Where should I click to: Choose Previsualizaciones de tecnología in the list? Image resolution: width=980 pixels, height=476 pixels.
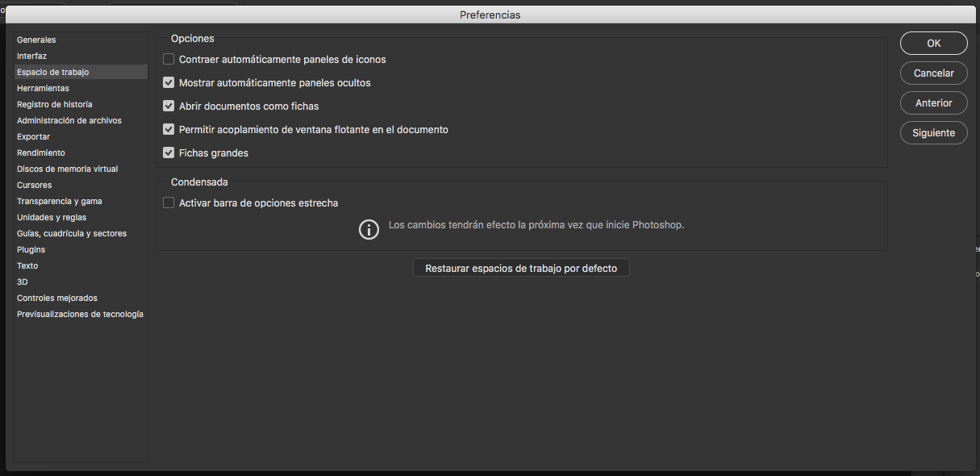(80, 314)
